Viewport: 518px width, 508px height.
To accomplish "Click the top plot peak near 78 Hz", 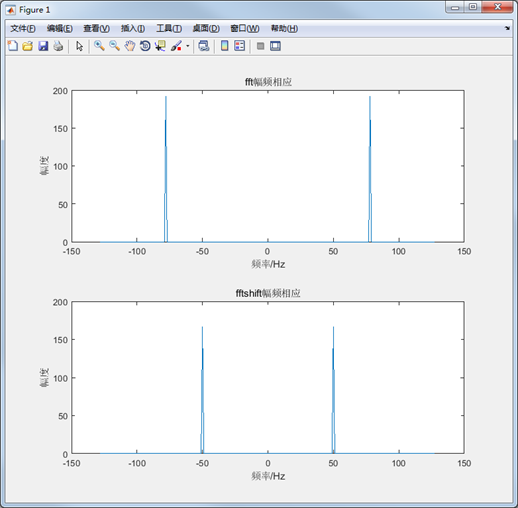I will (370, 169).
